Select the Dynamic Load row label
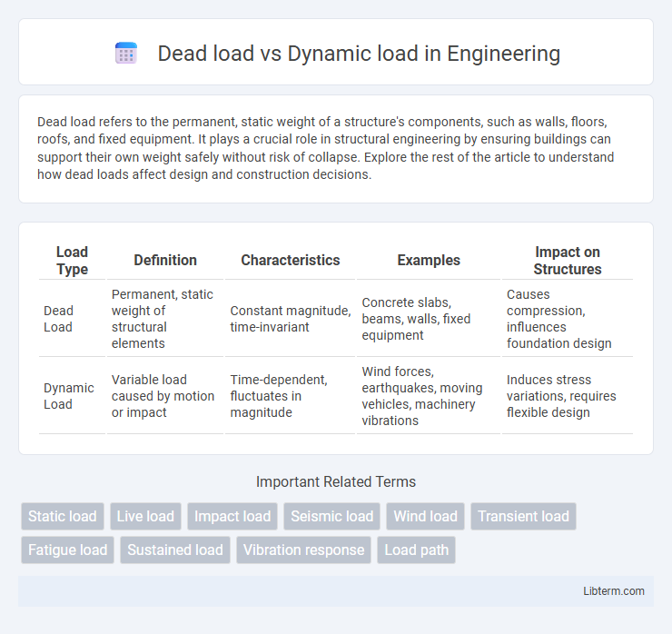 [x=69, y=396]
